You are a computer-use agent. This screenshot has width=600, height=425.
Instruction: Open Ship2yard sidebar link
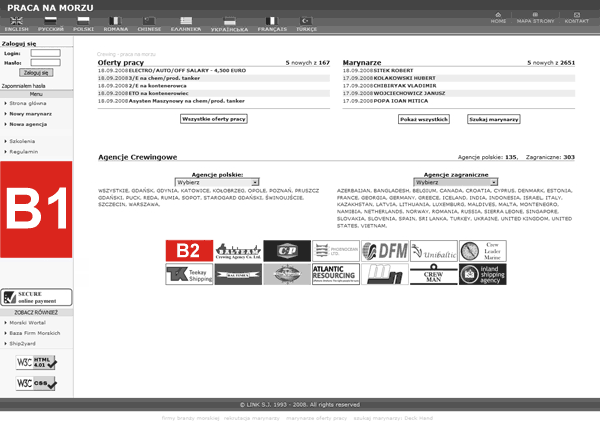click(22, 343)
